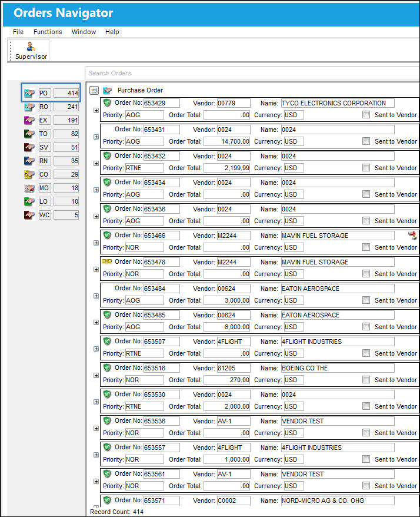
Task: Open the Functions menu
Action: tap(48, 32)
